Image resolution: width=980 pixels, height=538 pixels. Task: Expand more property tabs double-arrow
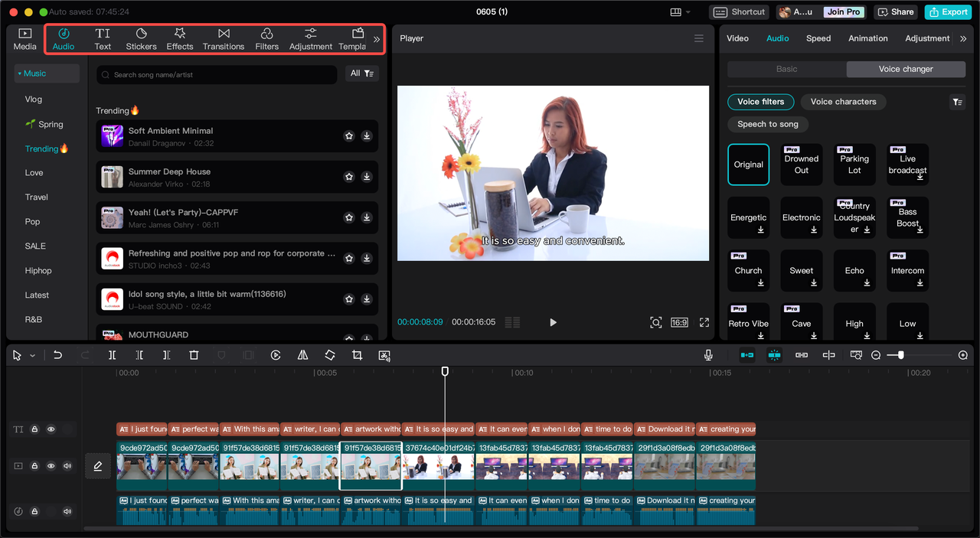click(x=964, y=38)
